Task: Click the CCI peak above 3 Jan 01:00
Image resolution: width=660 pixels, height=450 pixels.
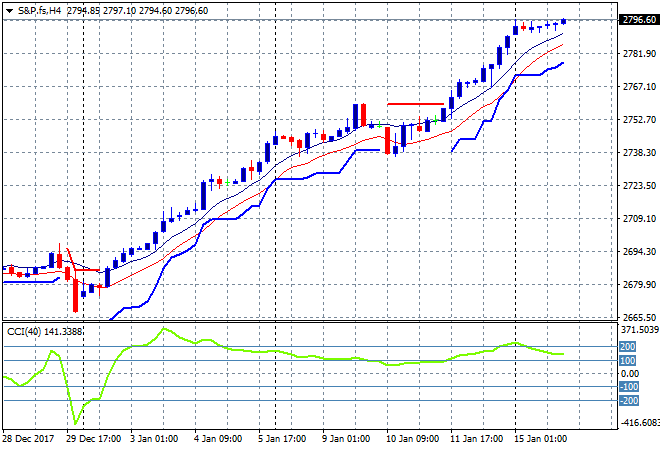Action: click(x=164, y=328)
